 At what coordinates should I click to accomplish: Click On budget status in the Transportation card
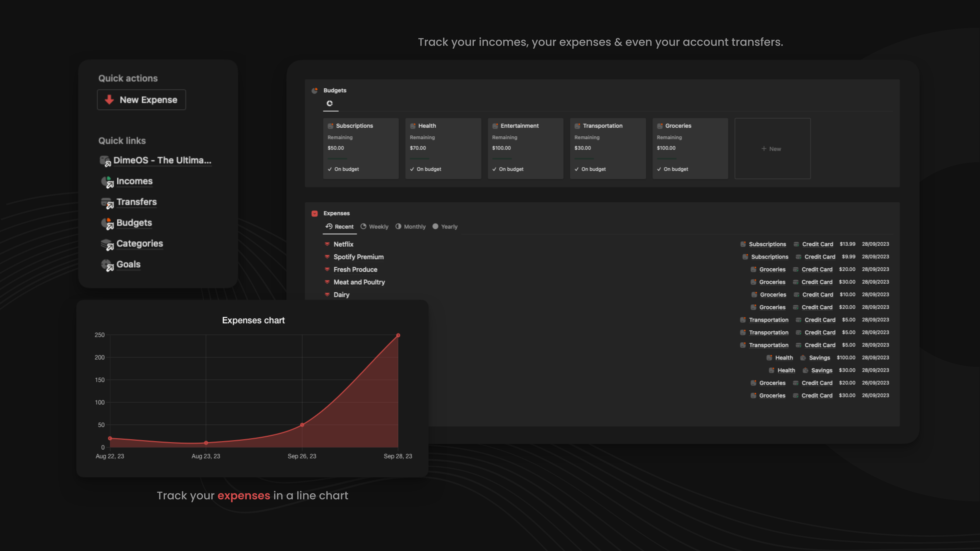pyautogui.click(x=590, y=169)
